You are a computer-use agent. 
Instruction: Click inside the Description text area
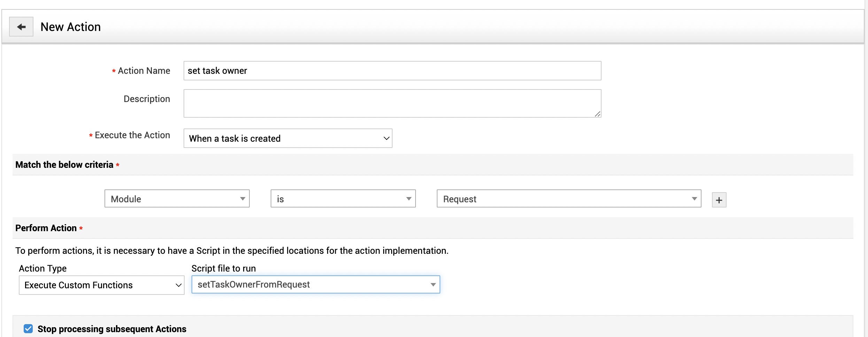pos(392,103)
